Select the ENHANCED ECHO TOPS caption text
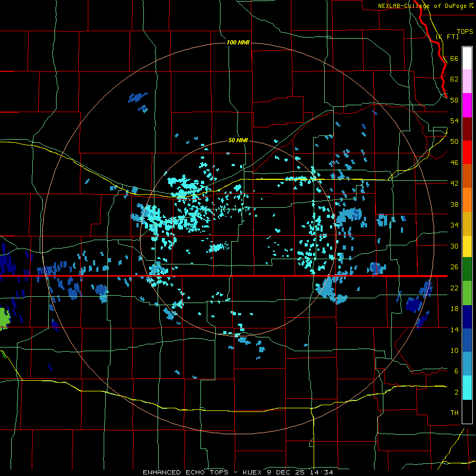The height and width of the screenshot is (476, 476). (x=185, y=472)
